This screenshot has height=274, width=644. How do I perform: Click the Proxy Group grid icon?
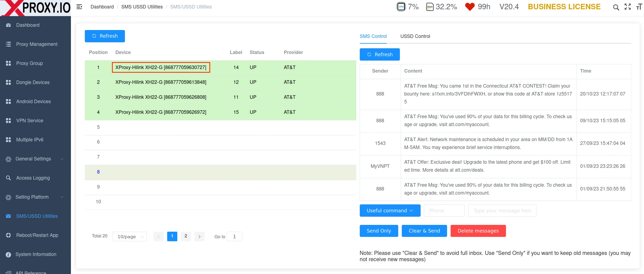[x=8, y=63]
